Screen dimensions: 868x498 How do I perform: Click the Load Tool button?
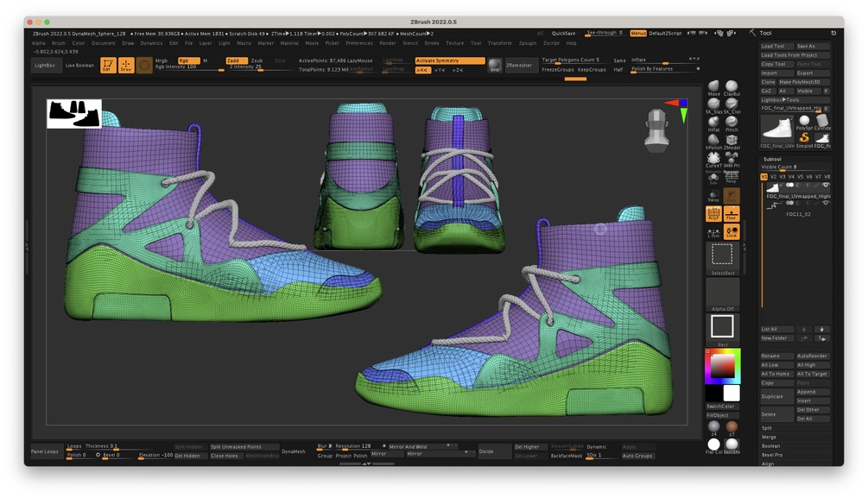tap(776, 46)
